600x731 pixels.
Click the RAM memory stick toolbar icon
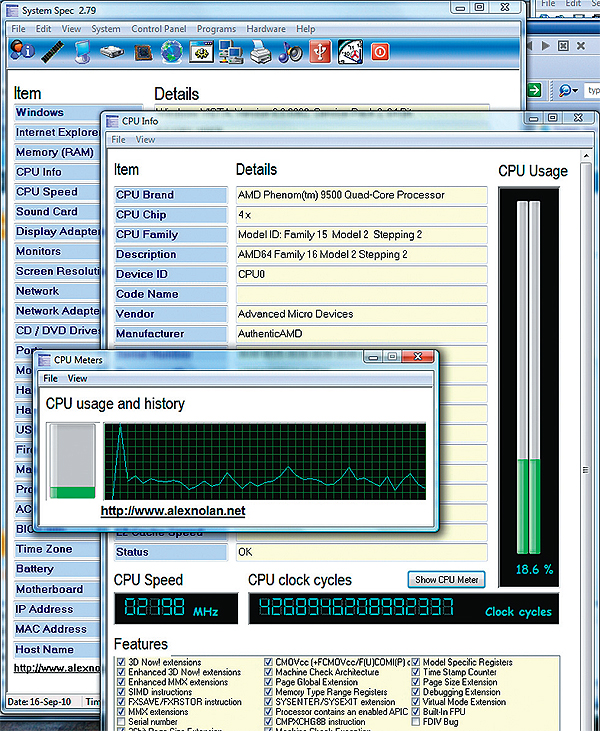[x=53, y=51]
